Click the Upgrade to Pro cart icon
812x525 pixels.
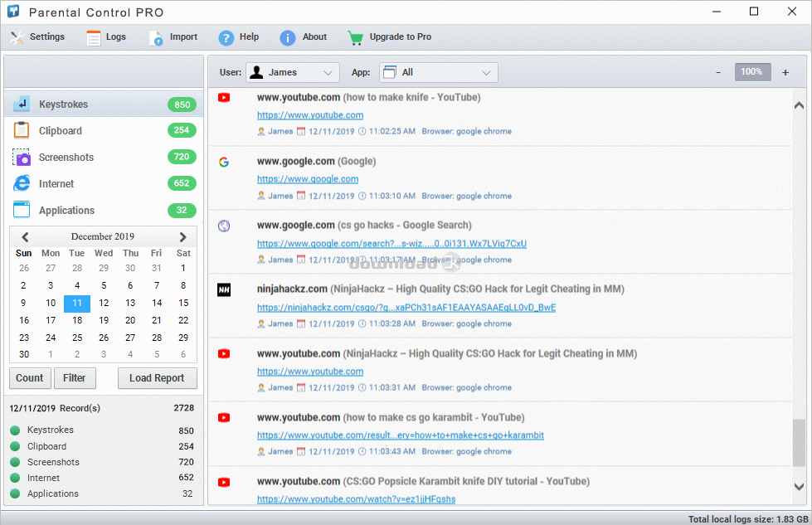click(355, 37)
